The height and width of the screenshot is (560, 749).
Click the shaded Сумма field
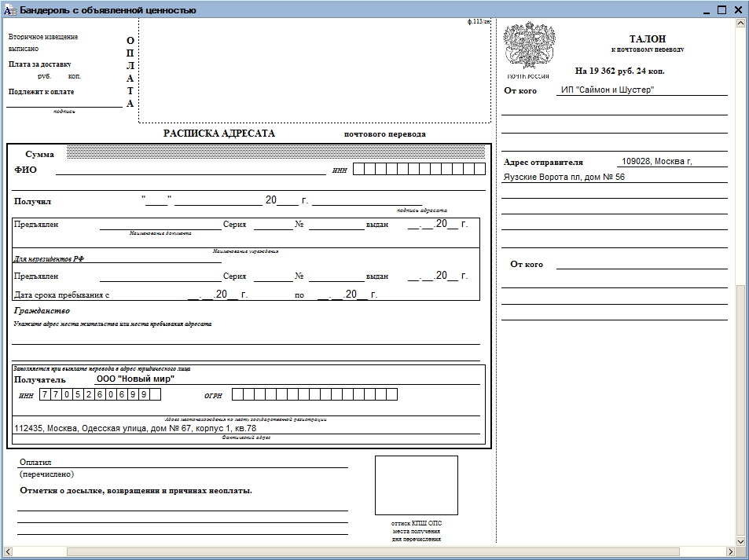click(276, 152)
